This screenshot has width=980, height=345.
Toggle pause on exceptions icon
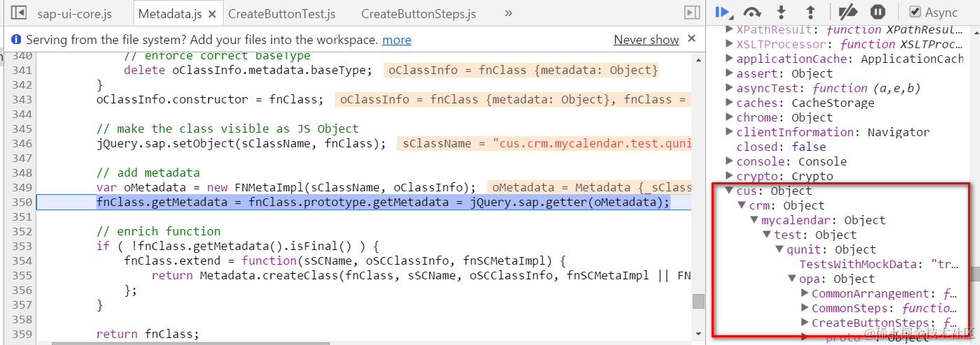[x=878, y=13]
